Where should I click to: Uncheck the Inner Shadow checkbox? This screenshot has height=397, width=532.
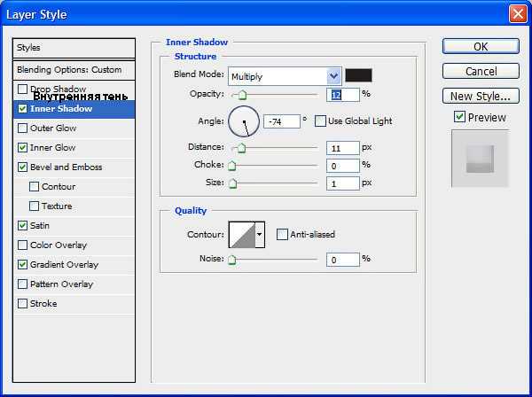22,108
